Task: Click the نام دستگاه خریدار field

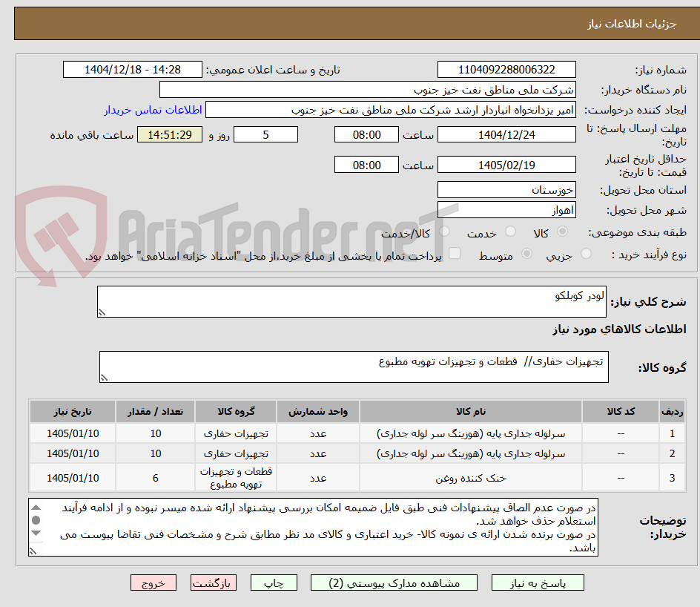Action: tap(367, 90)
